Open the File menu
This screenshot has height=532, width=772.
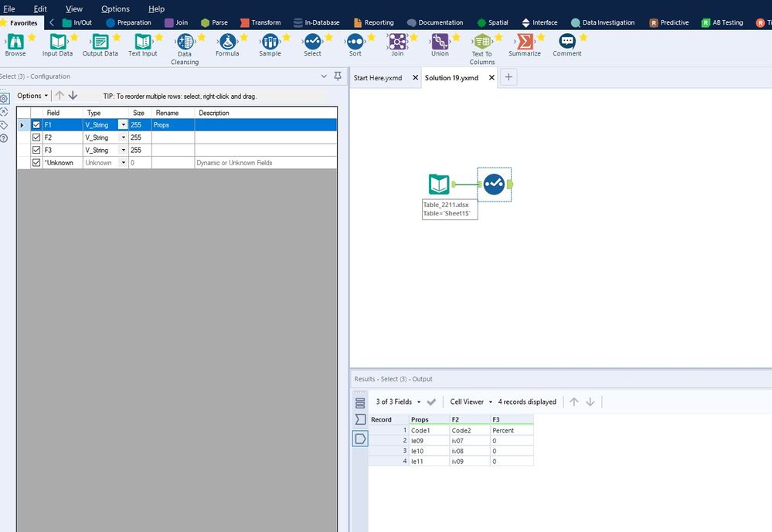pos(9,9)
